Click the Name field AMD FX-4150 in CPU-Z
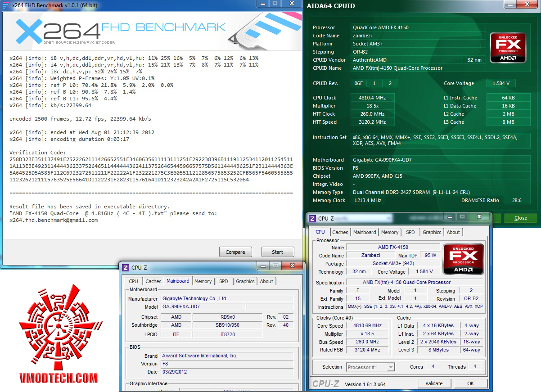Viewport: 541px width, 392px height. pos(393,247)
